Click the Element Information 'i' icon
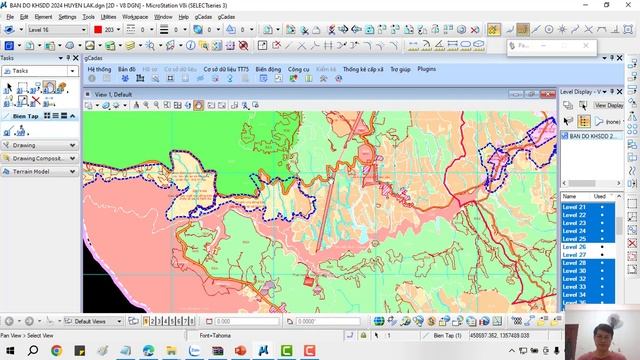The height and width of the screenshot is (360, 640). tap(190, 45)
